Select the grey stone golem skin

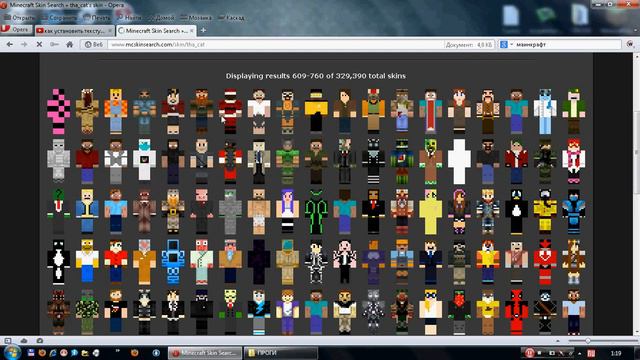point(58,162)
